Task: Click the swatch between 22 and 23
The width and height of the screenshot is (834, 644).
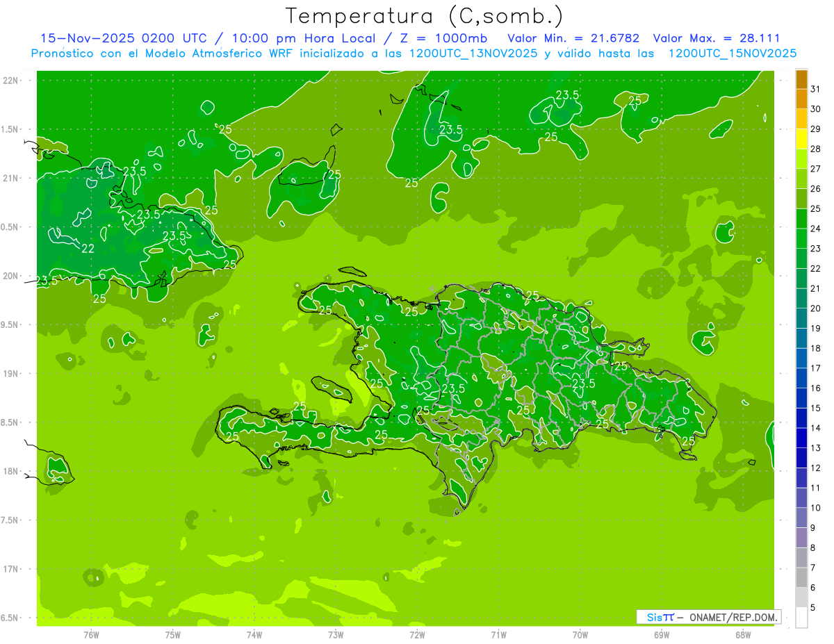Action: click(801, 258)
